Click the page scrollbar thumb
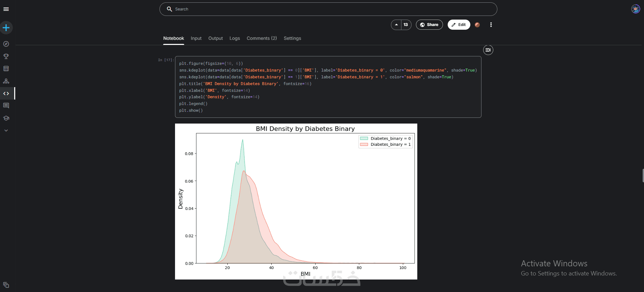The image size is (644, 292). 643,176
